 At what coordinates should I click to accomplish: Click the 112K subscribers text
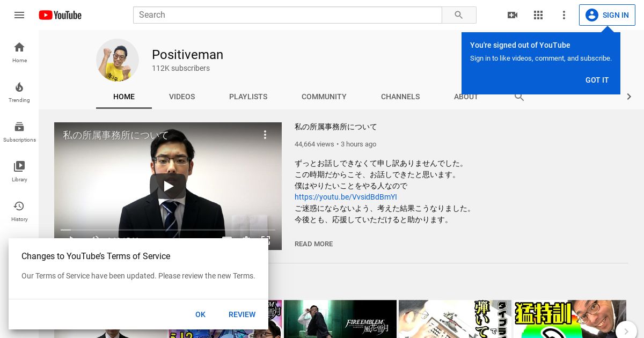click(181, 68)
